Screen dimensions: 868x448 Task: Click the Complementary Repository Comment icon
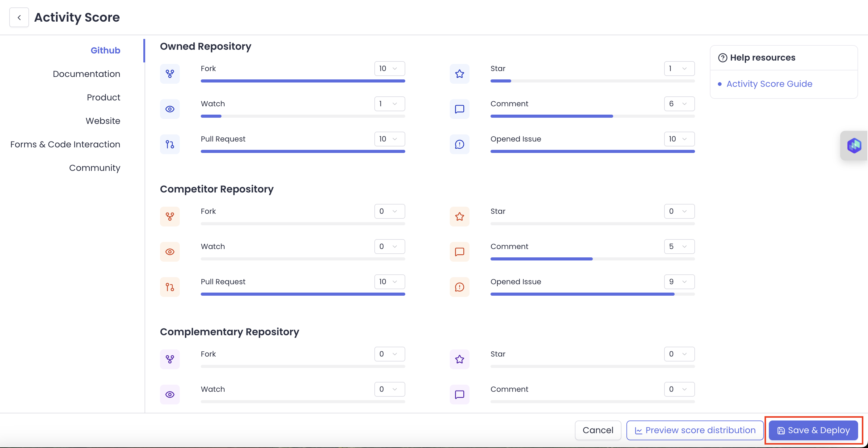click(x=459, y=395)
